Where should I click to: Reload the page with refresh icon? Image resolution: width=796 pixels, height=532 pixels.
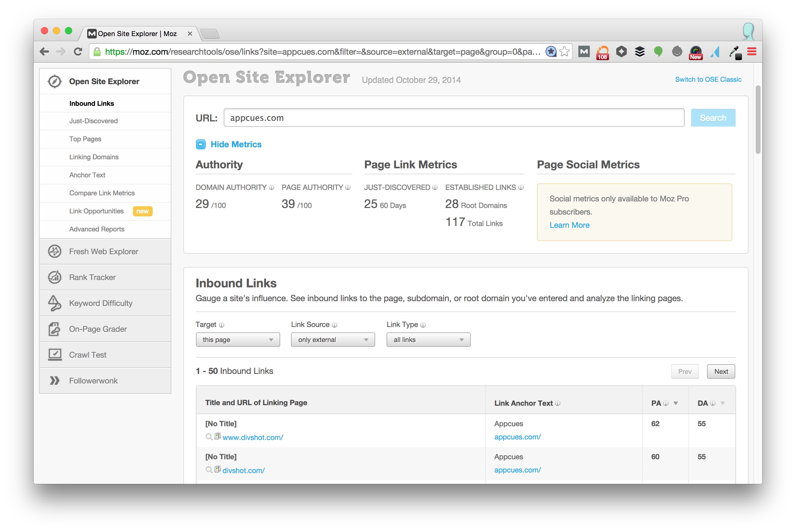[78, 52]
